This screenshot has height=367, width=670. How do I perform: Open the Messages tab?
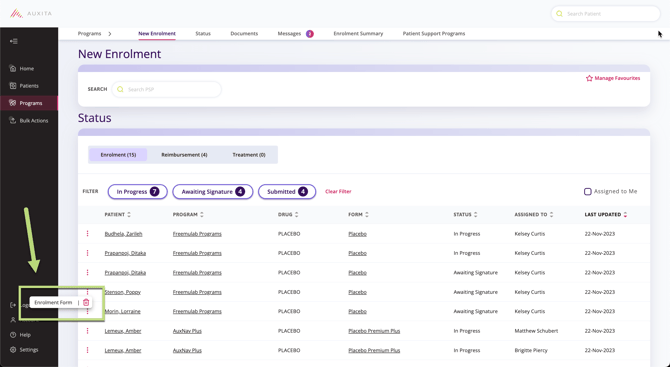(289, 33)
